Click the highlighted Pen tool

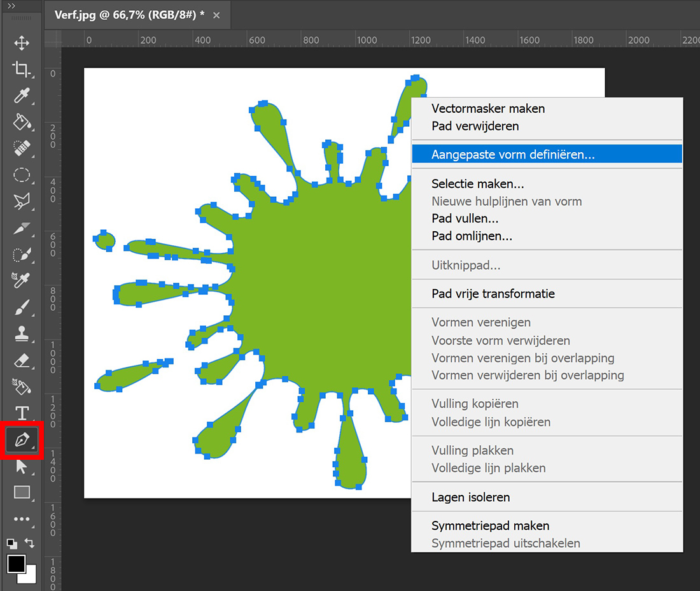22,440
